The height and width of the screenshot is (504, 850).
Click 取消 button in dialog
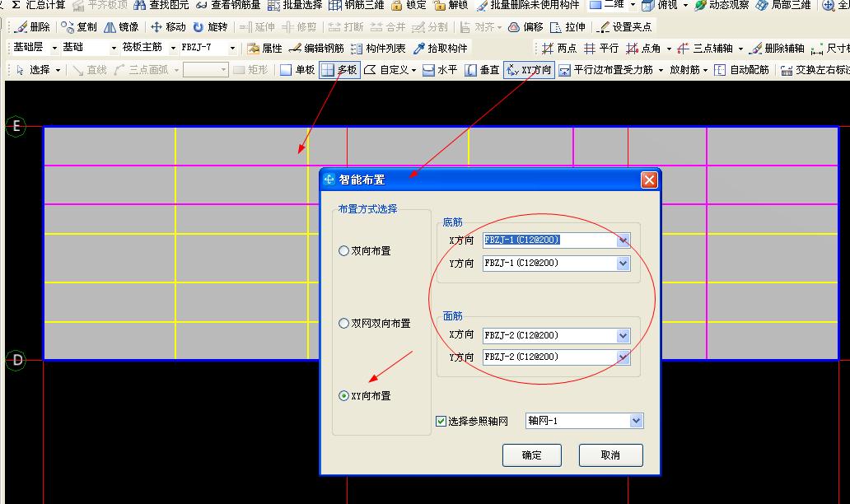(x=610, y=455)
